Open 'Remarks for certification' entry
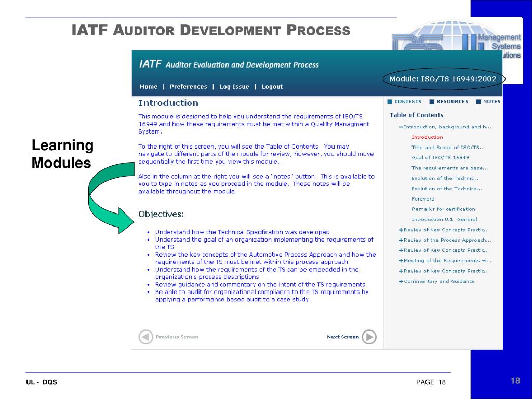Viewport: 532px width, 399px height. click(443, 209)
